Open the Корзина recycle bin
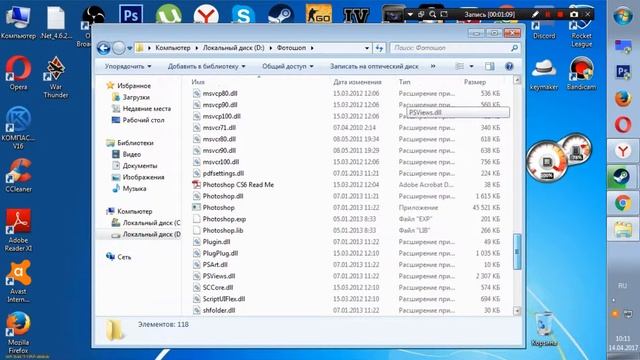640x360 pixels. pyautogui.click(x=544, y=329)
